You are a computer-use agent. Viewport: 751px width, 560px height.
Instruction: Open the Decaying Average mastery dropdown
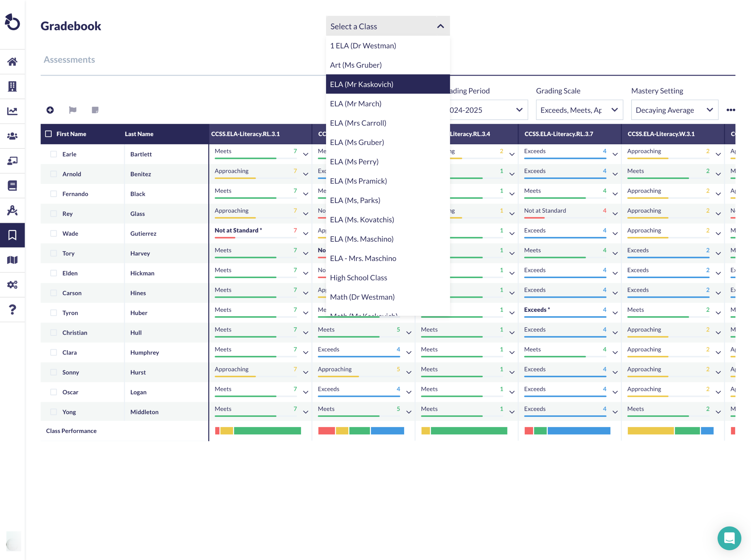point(674,110)
